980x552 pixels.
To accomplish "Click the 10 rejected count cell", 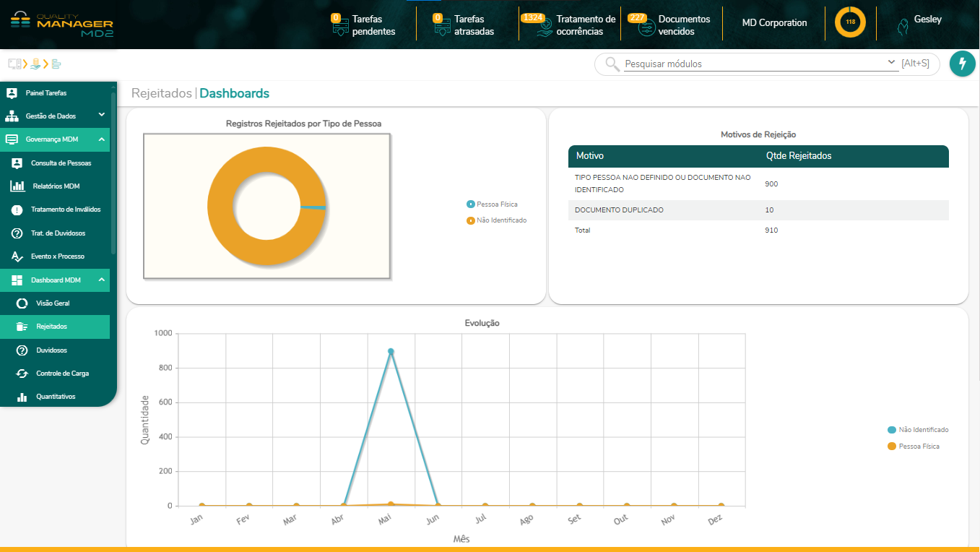I will (x=769, y=210).
